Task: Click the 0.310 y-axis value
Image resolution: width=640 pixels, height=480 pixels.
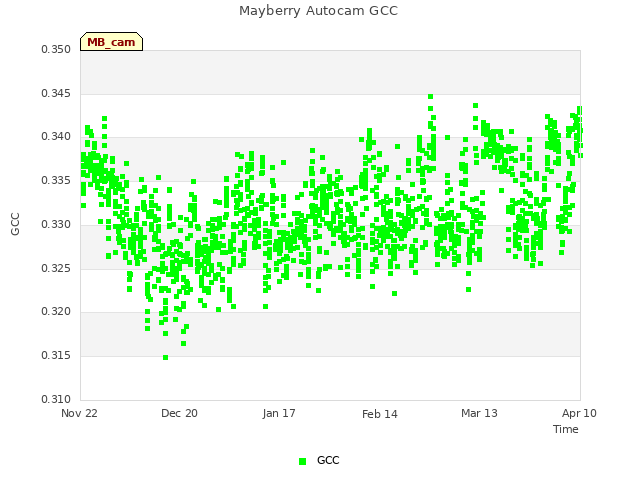Action: (x=56, y=399)
